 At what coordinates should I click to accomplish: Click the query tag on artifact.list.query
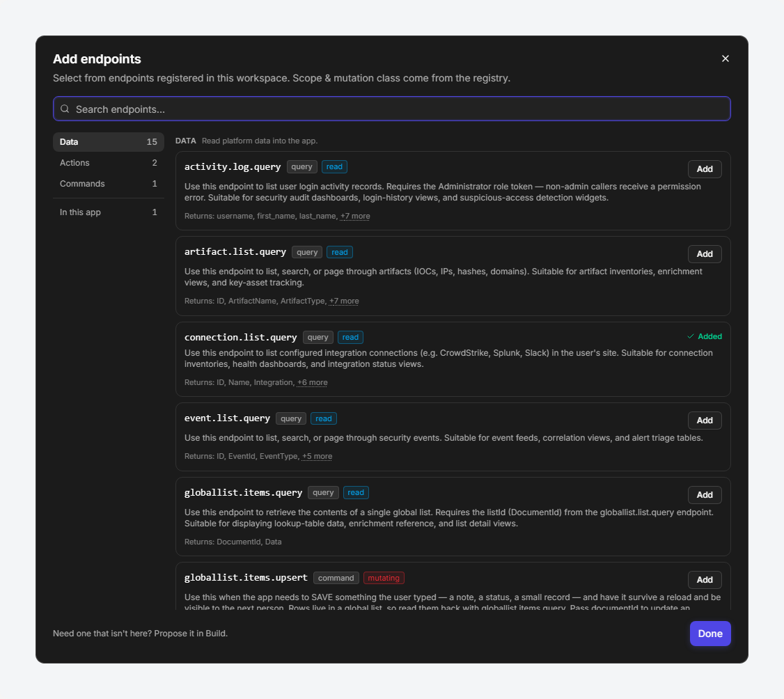[x=307, y=253]
